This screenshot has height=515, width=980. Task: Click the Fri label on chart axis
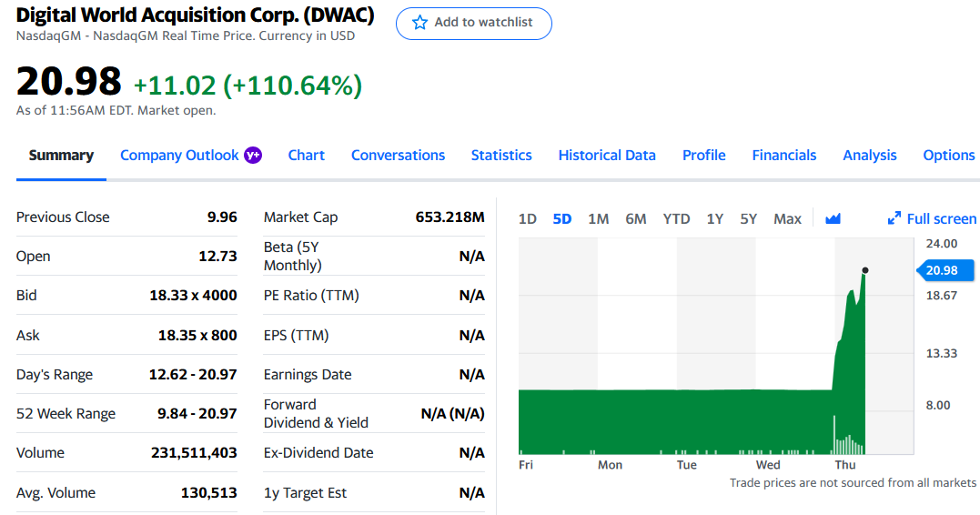(x=526, y=464)
